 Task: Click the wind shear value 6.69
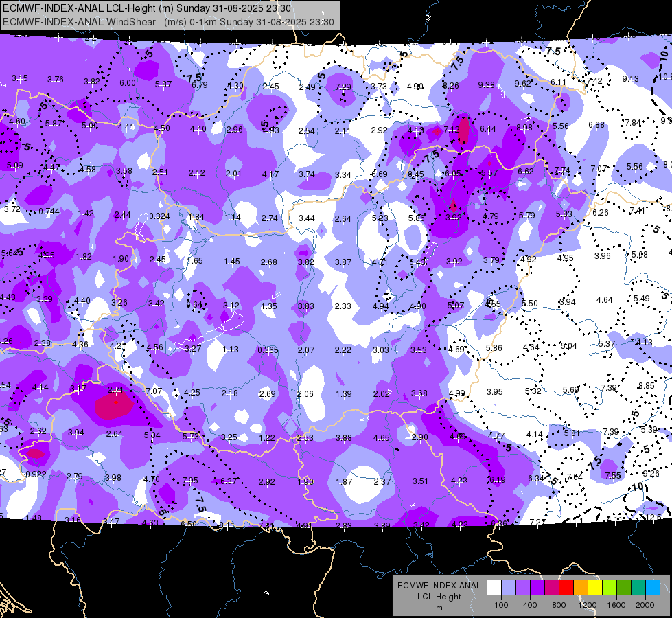pos(380,174)
